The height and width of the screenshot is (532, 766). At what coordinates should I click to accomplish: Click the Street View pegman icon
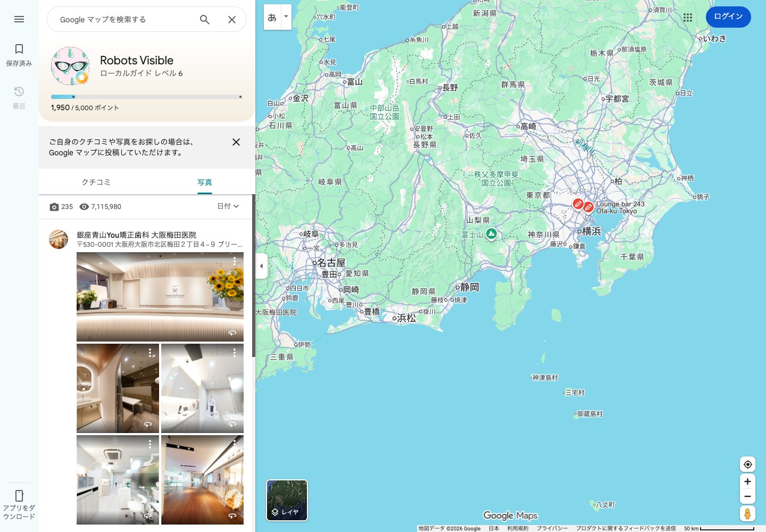click(747, 513)
